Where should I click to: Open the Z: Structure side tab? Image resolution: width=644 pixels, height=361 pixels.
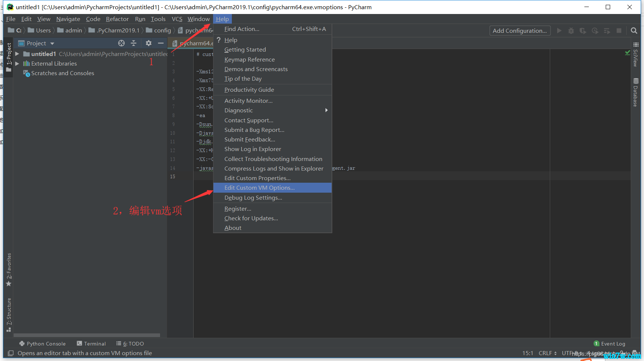click(x=9, y=315)
